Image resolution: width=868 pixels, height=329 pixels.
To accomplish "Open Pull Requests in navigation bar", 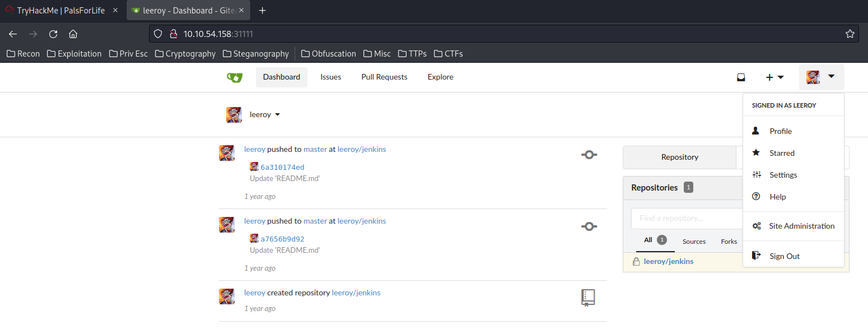I will (384, 77).
